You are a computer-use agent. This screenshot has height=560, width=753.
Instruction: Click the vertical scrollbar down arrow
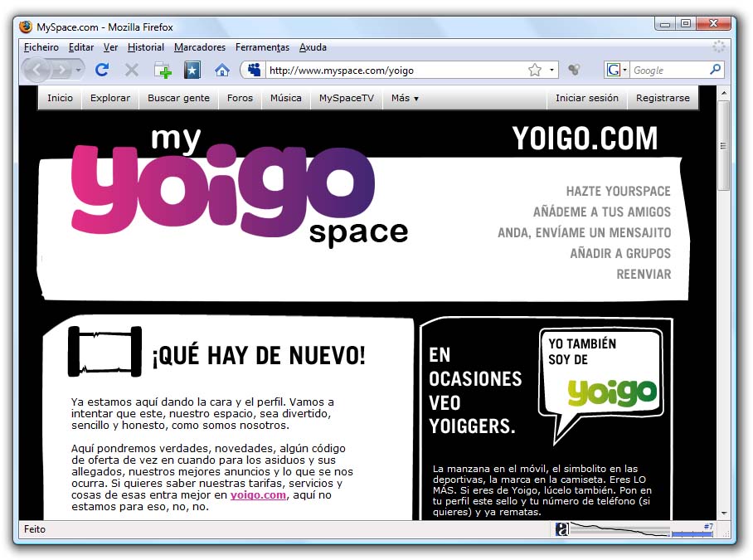[x=724, y=514]
